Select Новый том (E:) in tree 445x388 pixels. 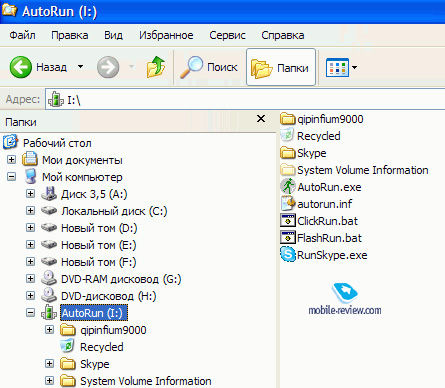[99, 245]
